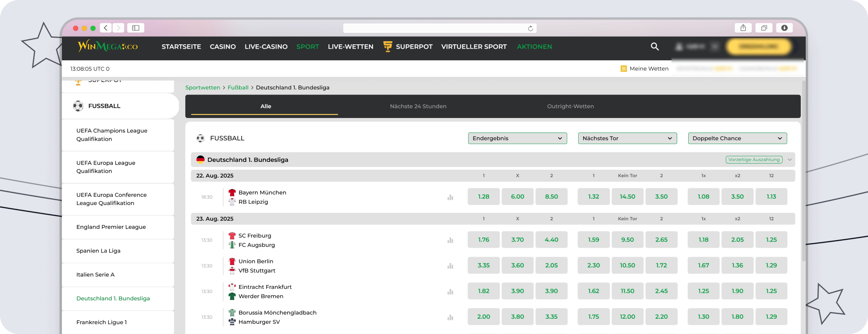Image resolution: width=868 pixels, height=334 pixels.
Task: Bet FC Augsburg win at 4.40
Action: pyautogui.click(x=552, y=240)
